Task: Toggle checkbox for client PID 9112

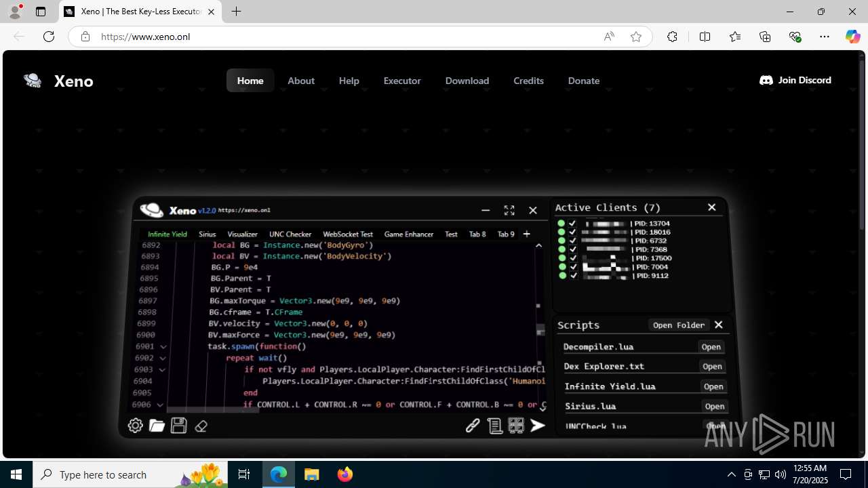Action: [573, 276]
